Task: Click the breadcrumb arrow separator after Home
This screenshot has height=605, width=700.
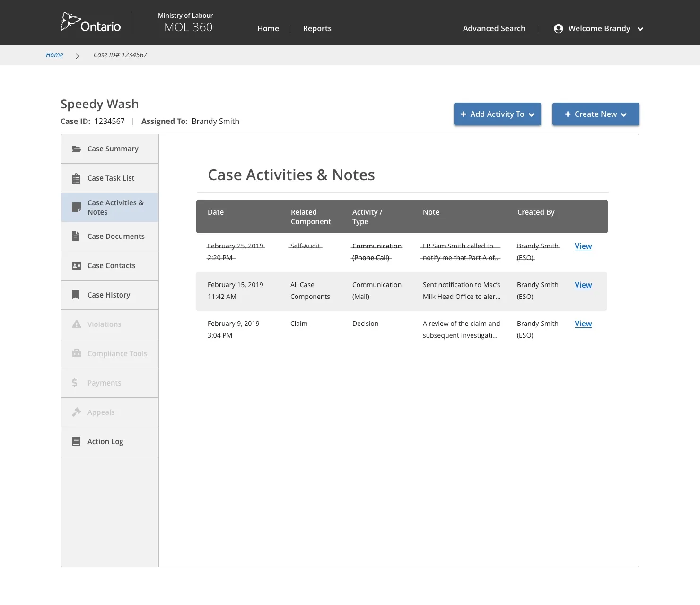Action: pyautogui.click(x=77, y=56)
